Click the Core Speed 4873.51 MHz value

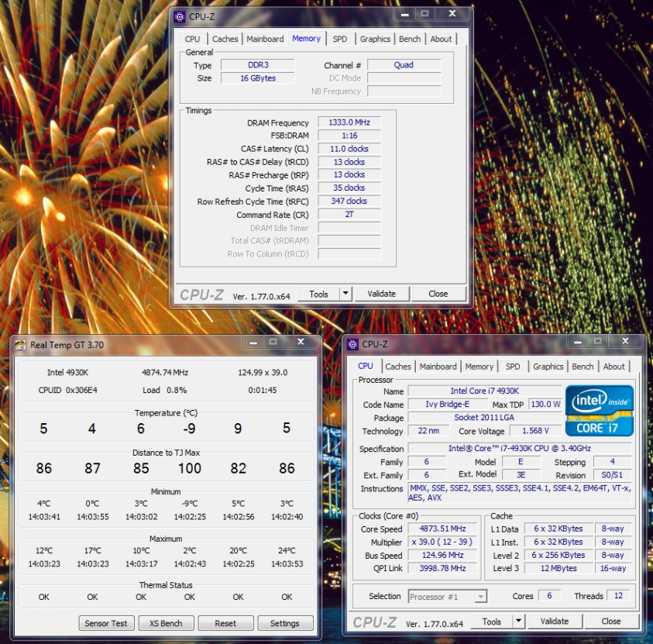442,529
